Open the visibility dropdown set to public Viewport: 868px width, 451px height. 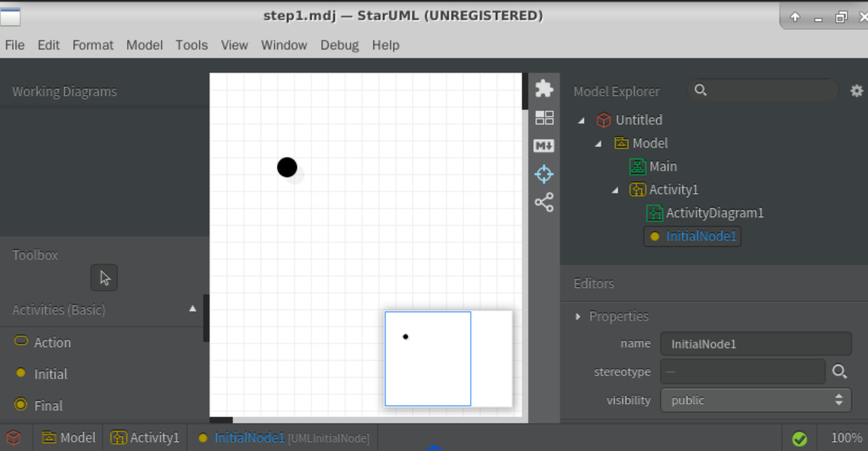(x=756, y=400)
